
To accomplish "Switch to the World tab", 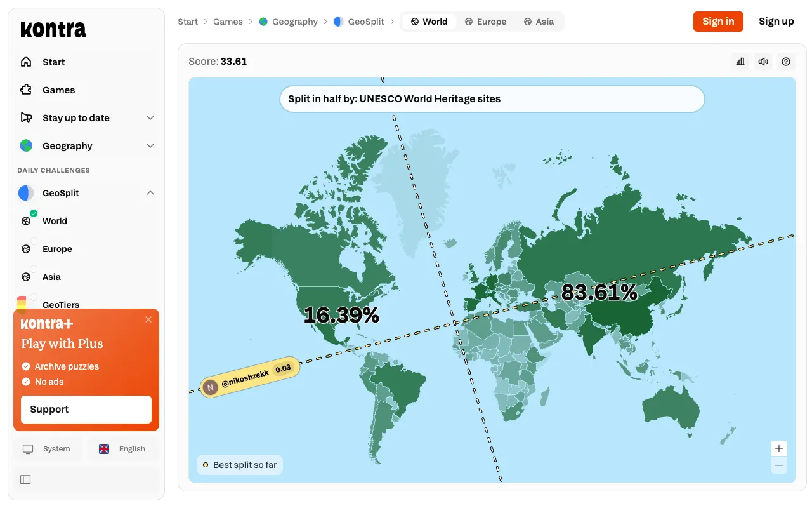I will point(429,22).
